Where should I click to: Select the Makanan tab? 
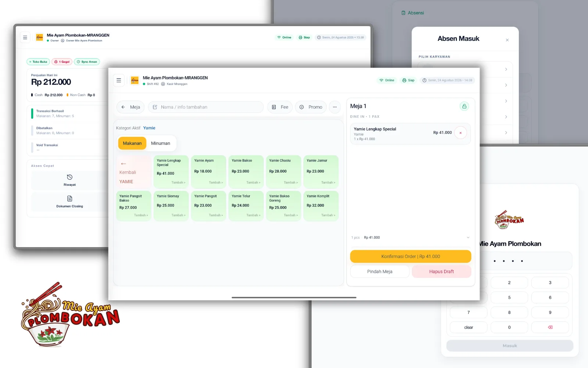(132, 143)
